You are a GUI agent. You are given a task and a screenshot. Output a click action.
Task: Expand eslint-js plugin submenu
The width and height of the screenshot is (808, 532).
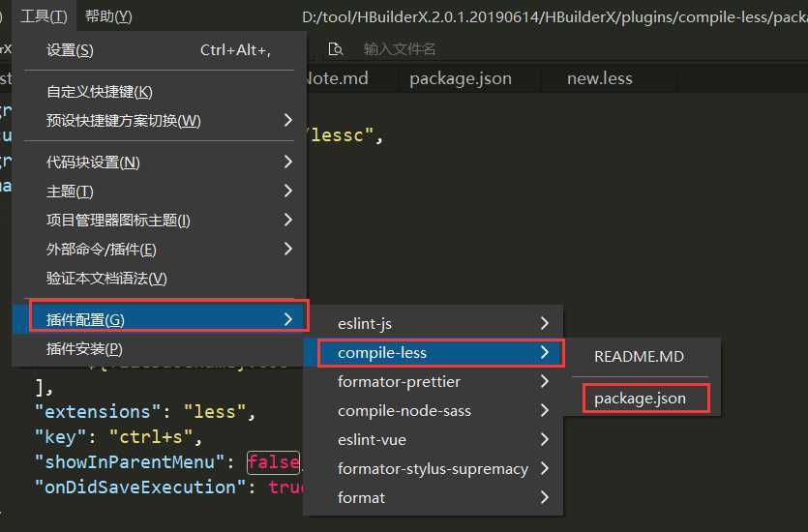pyautogui.click(x=434, y=323)
